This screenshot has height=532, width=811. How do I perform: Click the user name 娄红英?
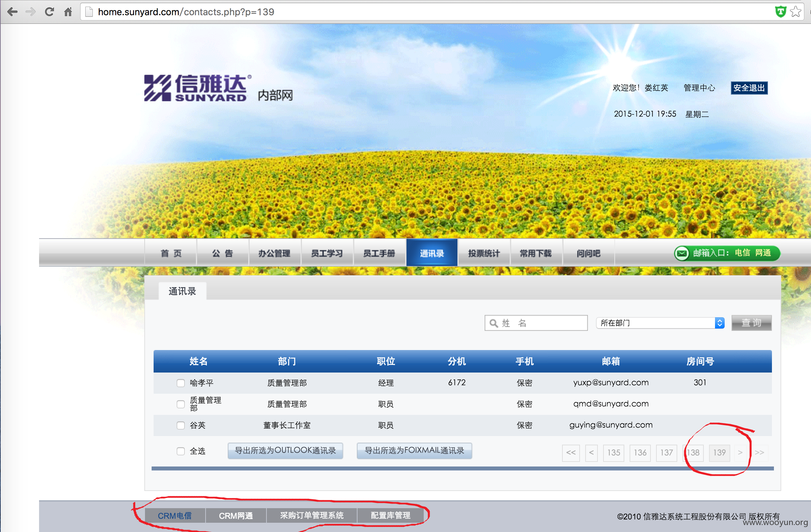point(656,88)
